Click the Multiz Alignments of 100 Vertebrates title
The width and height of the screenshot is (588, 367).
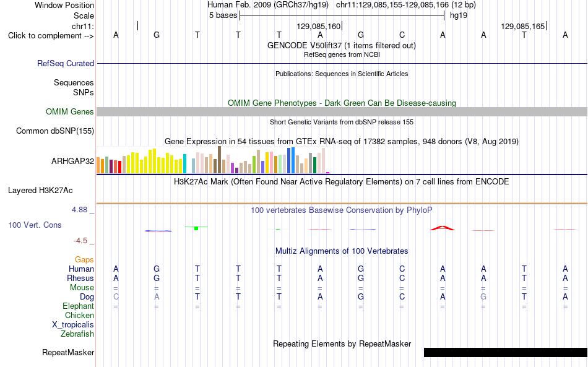coord(342,251)
